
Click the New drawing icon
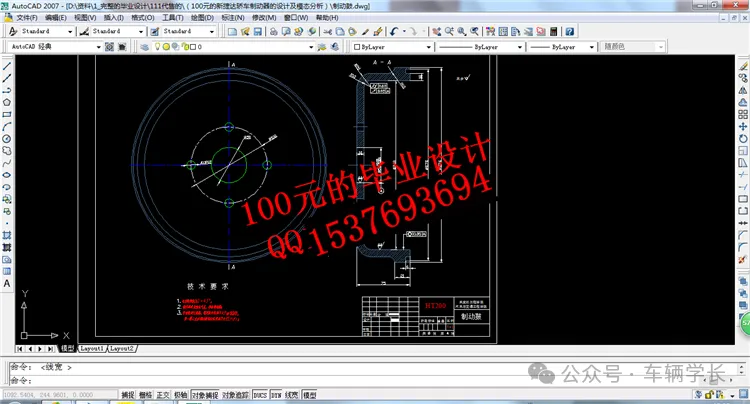pyautogui.click(x=232, y=32)
